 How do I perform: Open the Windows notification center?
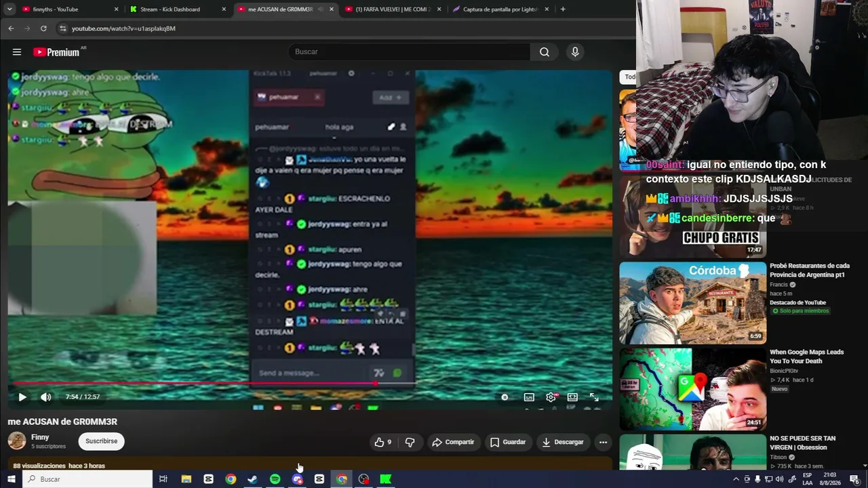(855, 479)
